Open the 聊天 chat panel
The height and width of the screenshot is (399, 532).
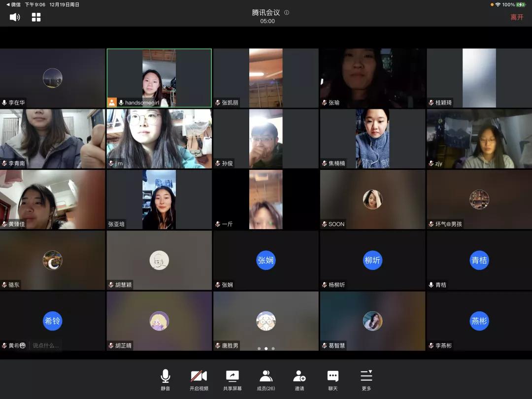point(333,380)
